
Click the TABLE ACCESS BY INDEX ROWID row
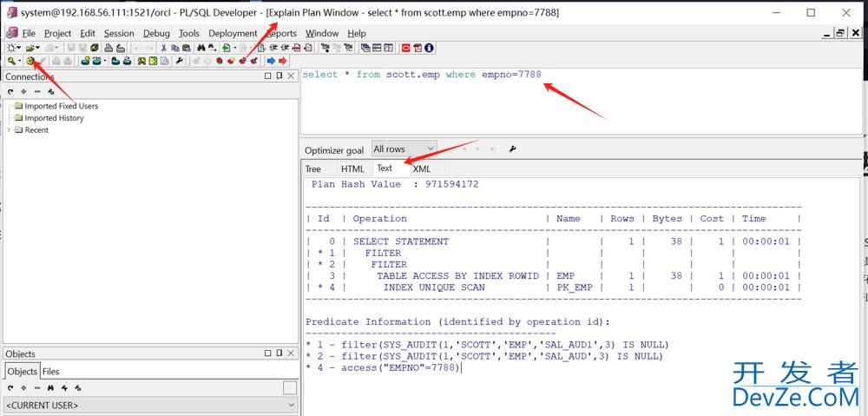tap(554, 276)
